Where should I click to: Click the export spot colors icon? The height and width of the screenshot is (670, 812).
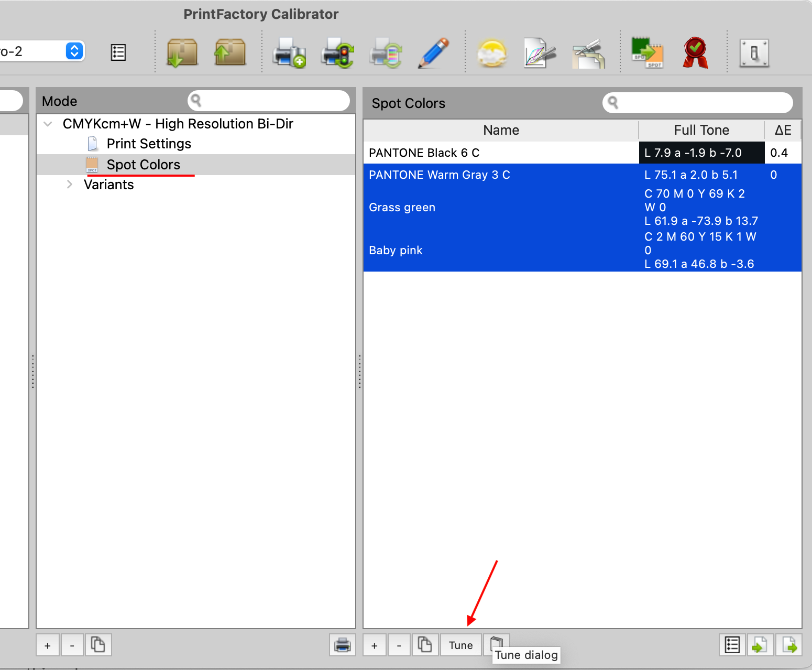click(x=788, y=645)
